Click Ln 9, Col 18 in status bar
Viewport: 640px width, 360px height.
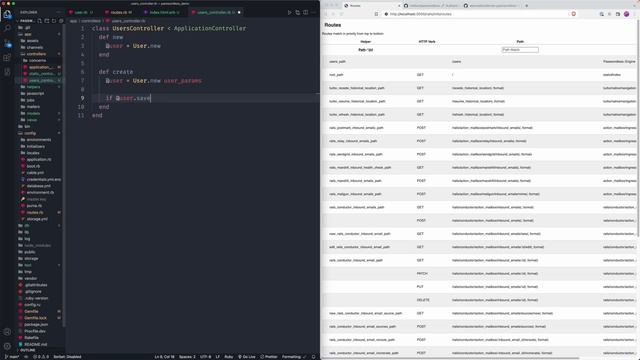click(x=164, y=357)
